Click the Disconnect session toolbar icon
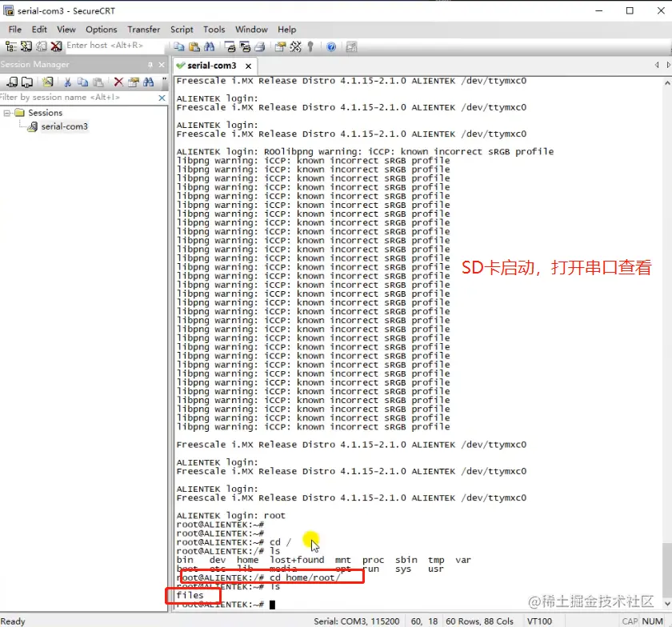Viewport: 672px width, 627px height. (x=56, y=46)
